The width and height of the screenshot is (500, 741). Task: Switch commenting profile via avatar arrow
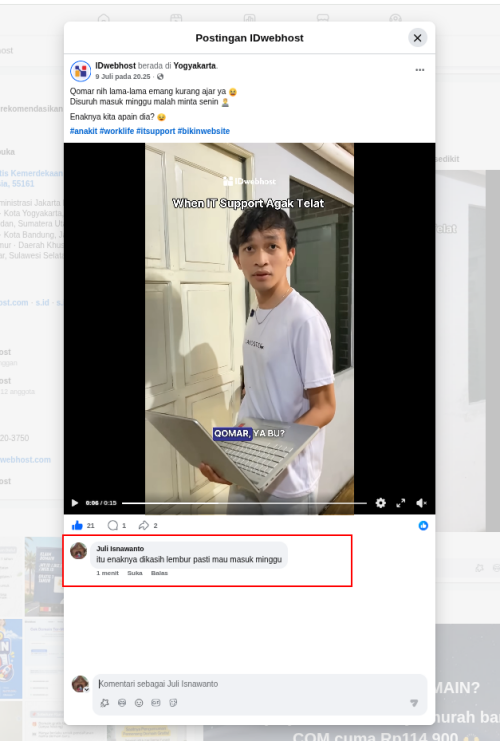click(x=86, y=689)
